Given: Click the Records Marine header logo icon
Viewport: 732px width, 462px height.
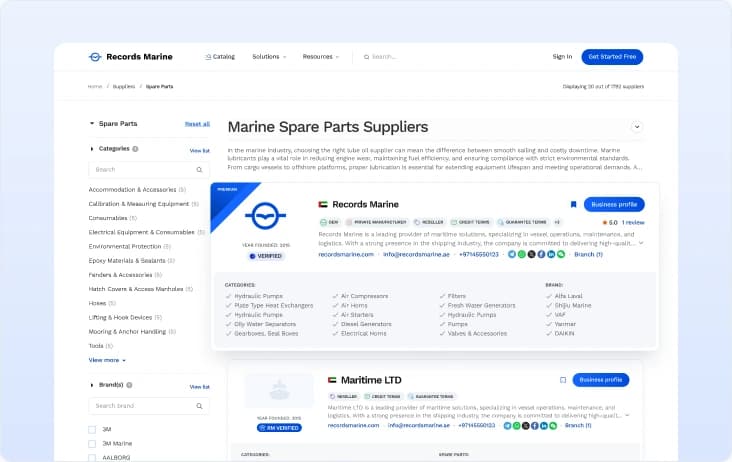Looking at the screenshot, I should click(95, 57).
